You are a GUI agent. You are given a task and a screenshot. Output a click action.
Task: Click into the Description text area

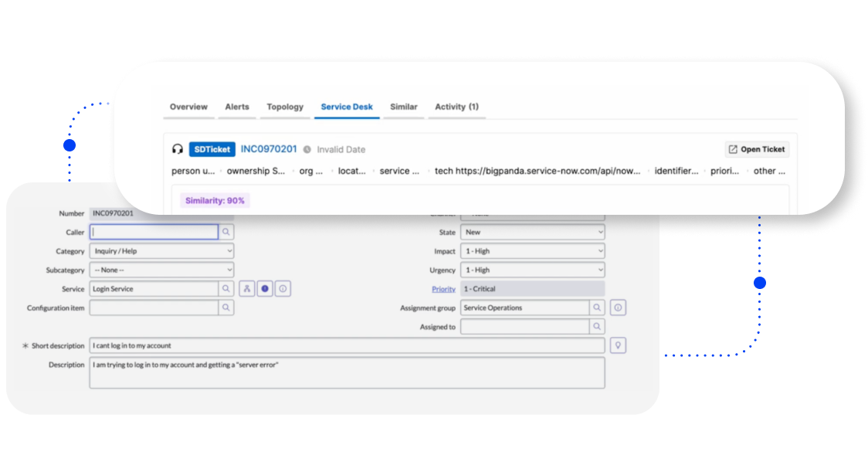click(347, 372)
